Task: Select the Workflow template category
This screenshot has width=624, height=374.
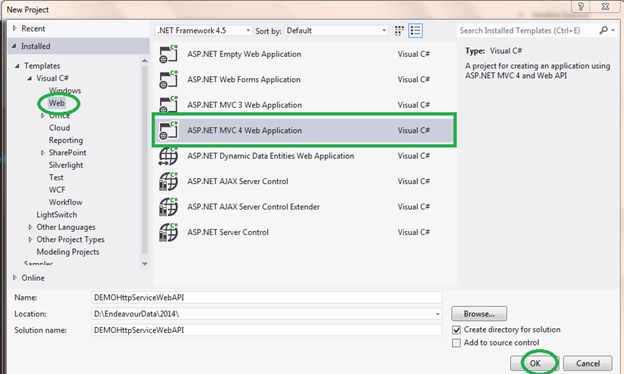Action: [x=66, y=202]
